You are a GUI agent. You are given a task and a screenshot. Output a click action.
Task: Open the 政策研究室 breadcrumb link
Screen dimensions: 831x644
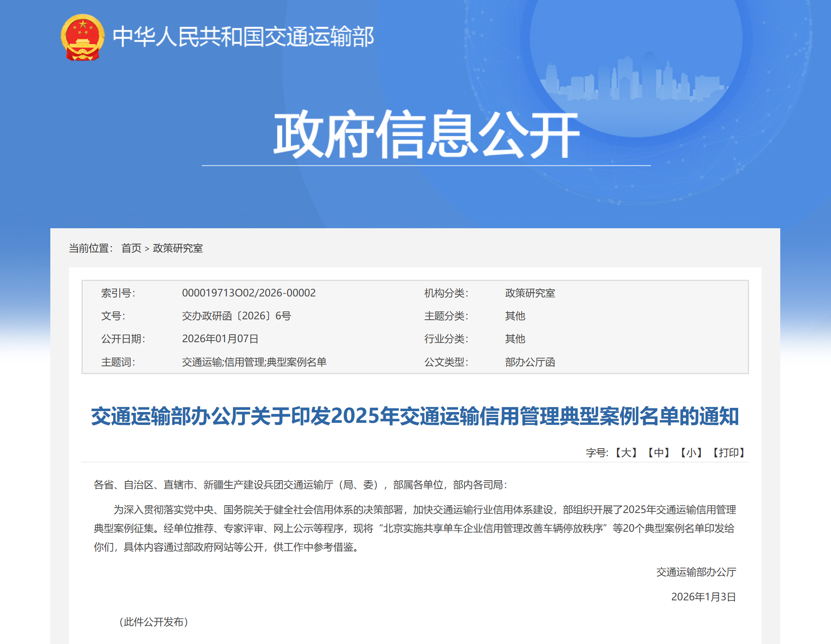click(x=178, y=248)
